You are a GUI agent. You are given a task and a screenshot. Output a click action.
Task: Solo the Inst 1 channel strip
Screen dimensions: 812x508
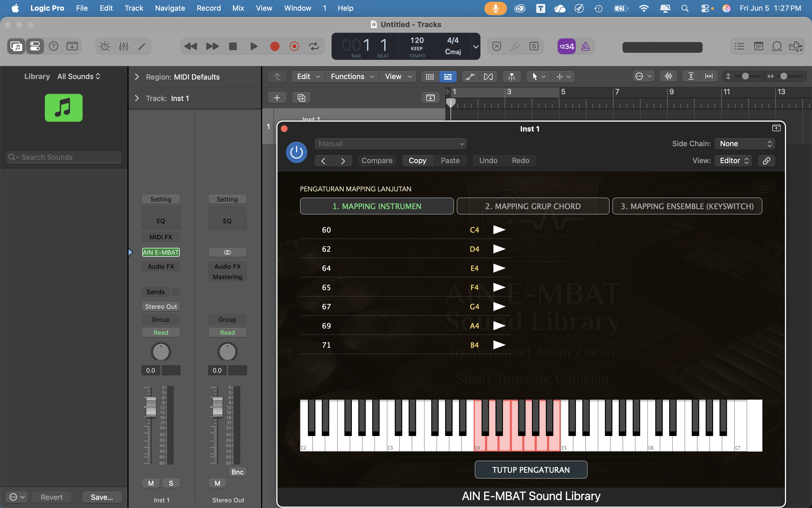tap(171, 483)
